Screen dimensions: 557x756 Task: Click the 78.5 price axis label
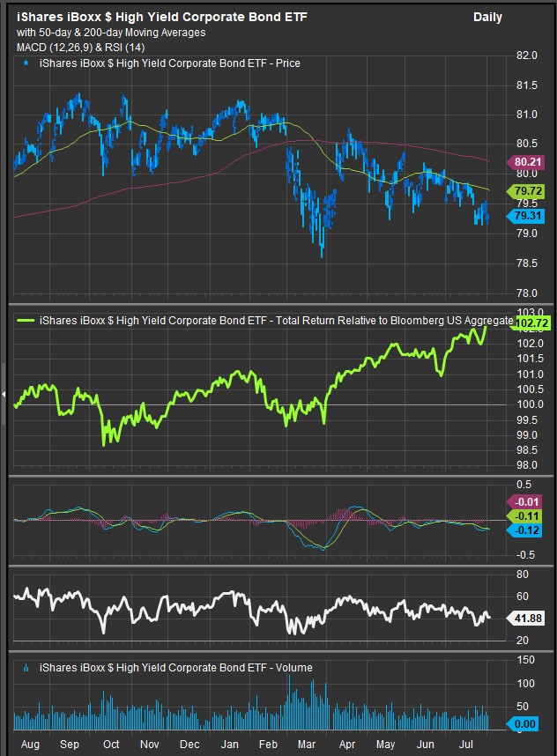pyautogui.click(x=527, y=263)
